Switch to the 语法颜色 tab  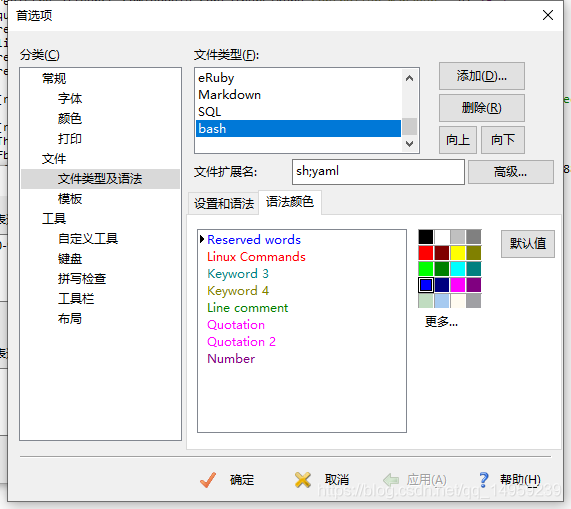(290, 202)
